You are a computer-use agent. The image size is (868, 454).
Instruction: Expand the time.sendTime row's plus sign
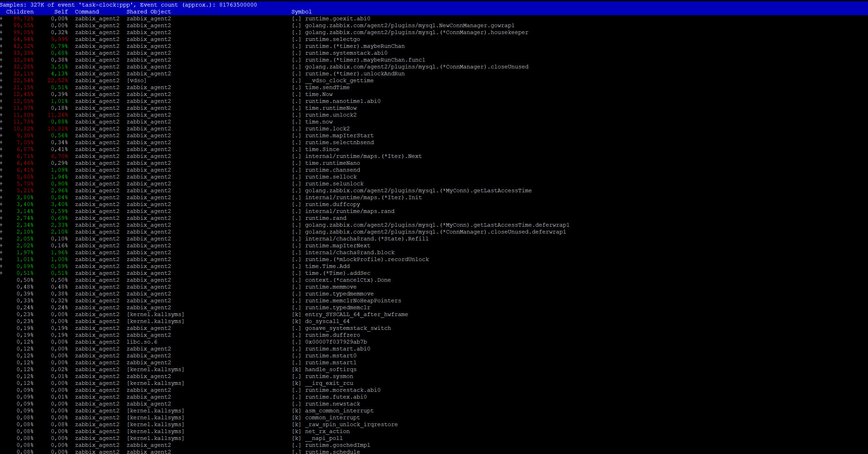[1, 87]
